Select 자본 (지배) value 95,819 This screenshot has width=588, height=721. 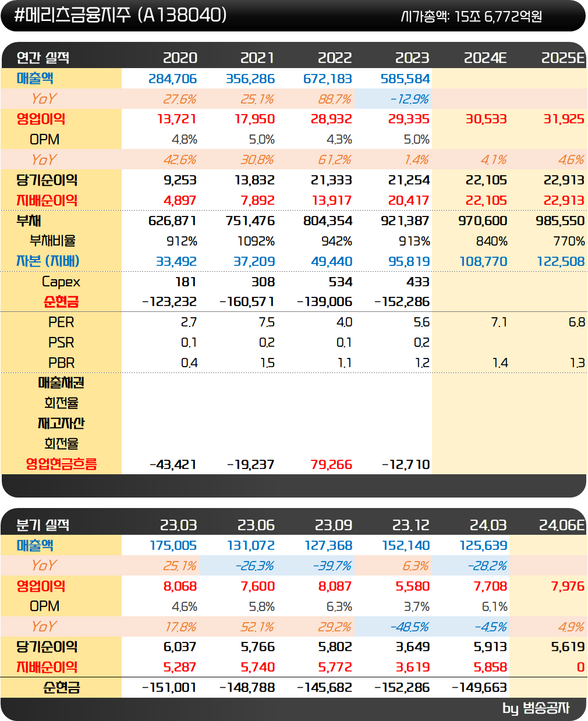[x=409, y=262]
